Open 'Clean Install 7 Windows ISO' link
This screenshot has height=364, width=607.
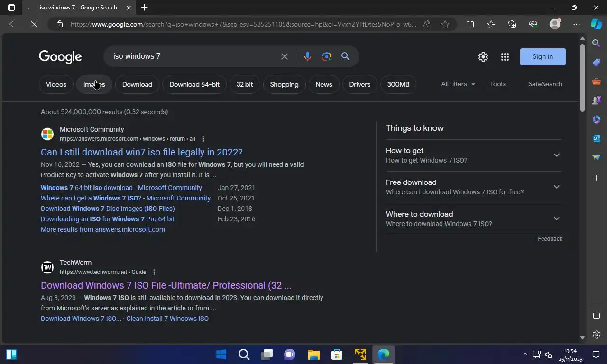click(167, 318)
